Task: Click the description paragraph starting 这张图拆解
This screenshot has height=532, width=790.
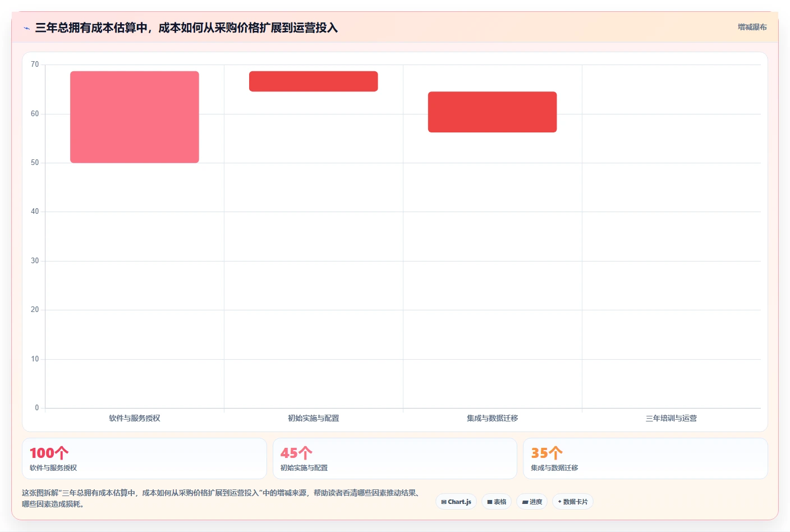Action: (222, 498)
